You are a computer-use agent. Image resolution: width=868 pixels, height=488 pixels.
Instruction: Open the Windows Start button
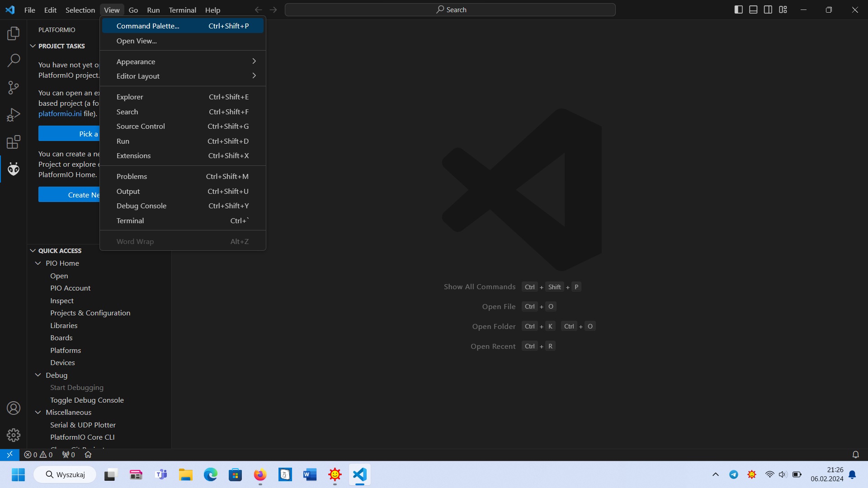point(18,474)
